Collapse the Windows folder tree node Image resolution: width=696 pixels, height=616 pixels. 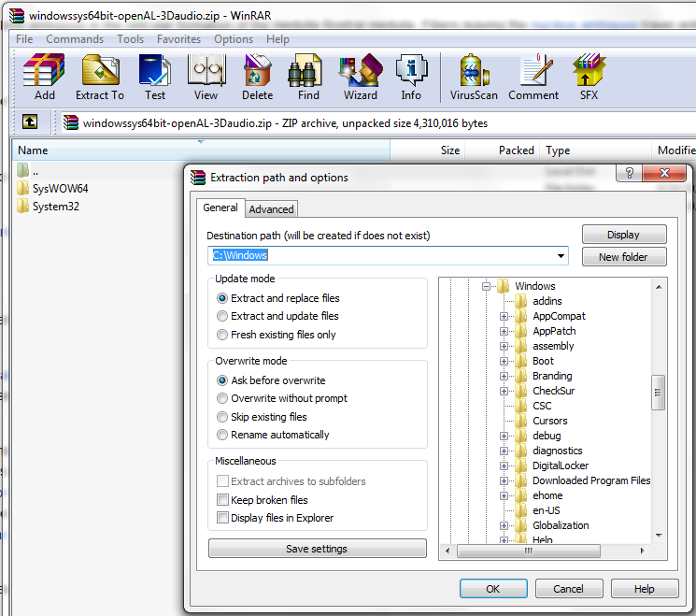click(x=486, y=286)
